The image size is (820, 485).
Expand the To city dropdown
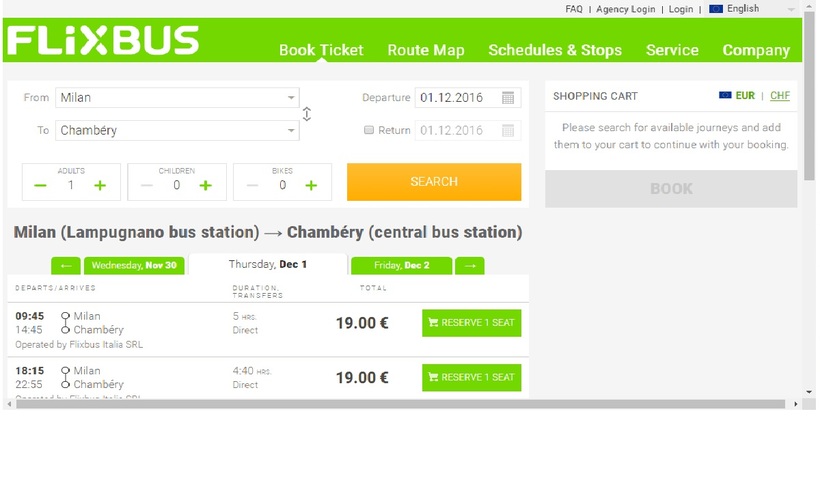coord(291,130)
